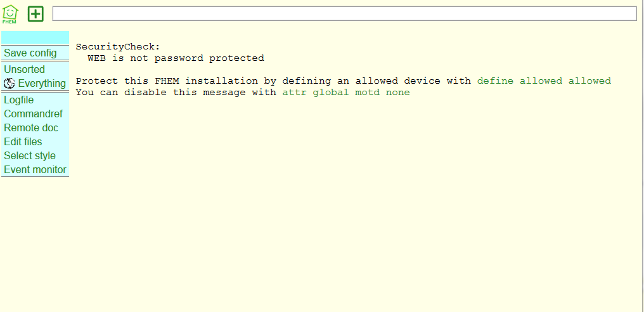Open the Everything room link text

[42, 84]
